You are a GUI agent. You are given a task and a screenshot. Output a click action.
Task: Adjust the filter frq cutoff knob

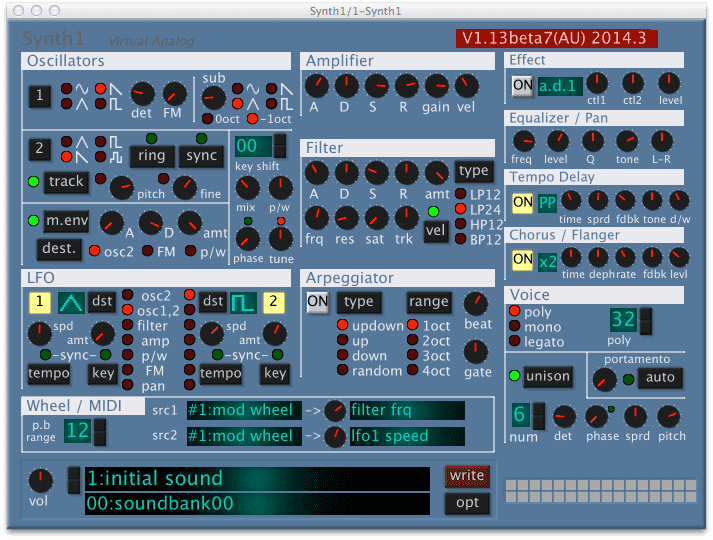317,217
